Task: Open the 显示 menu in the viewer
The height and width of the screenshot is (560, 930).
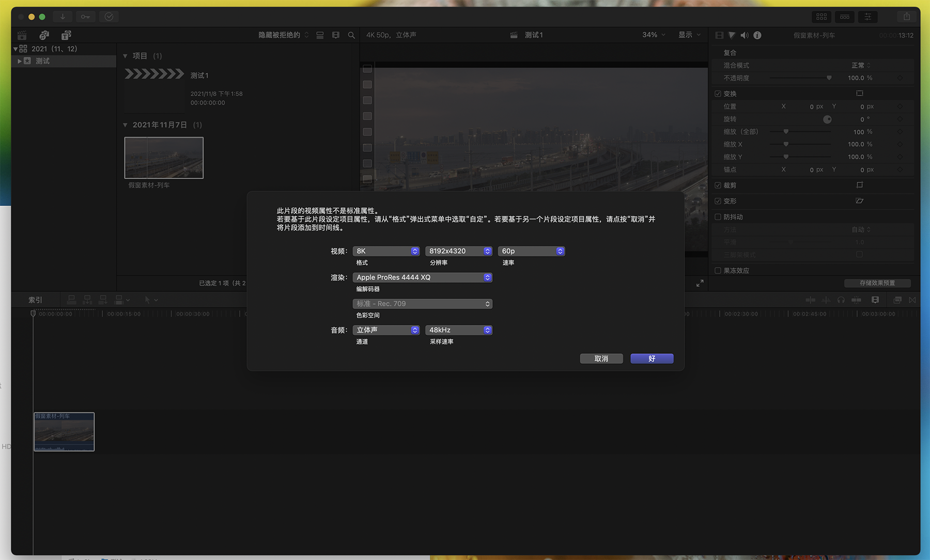Action: click(x=689, y=35)
